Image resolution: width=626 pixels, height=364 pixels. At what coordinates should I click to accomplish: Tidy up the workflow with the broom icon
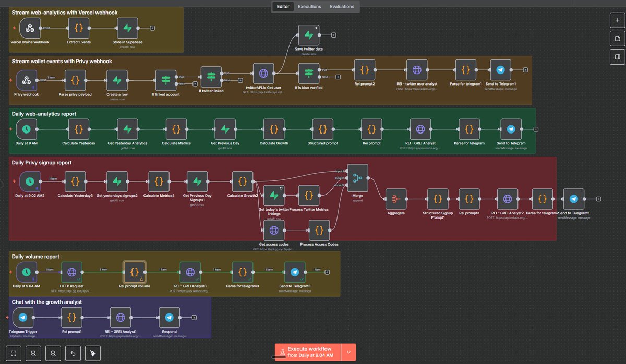click(x=92, y=353)
